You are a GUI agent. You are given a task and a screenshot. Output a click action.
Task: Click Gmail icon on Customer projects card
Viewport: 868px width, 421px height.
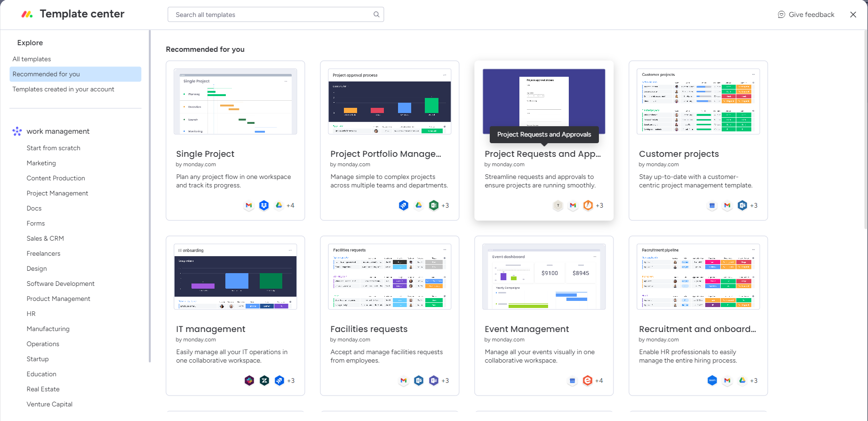pyautogui.click(x=727, y=205)
